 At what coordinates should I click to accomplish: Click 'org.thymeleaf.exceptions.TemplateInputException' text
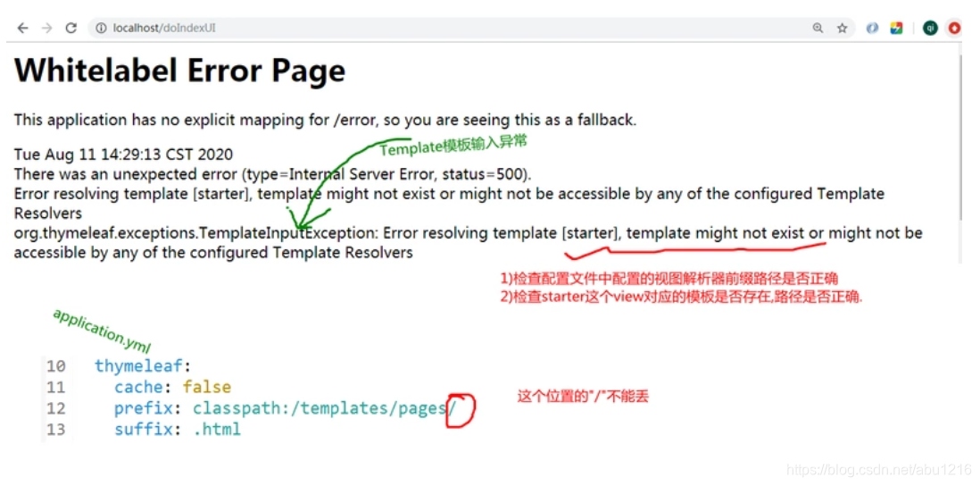(193, 233)
